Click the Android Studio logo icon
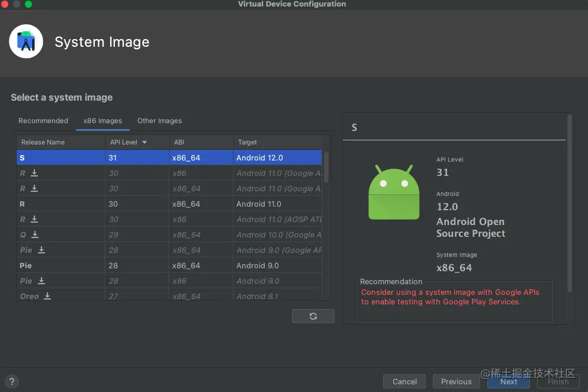The width and height of the screenshot is (588, 392). point(26,41)
